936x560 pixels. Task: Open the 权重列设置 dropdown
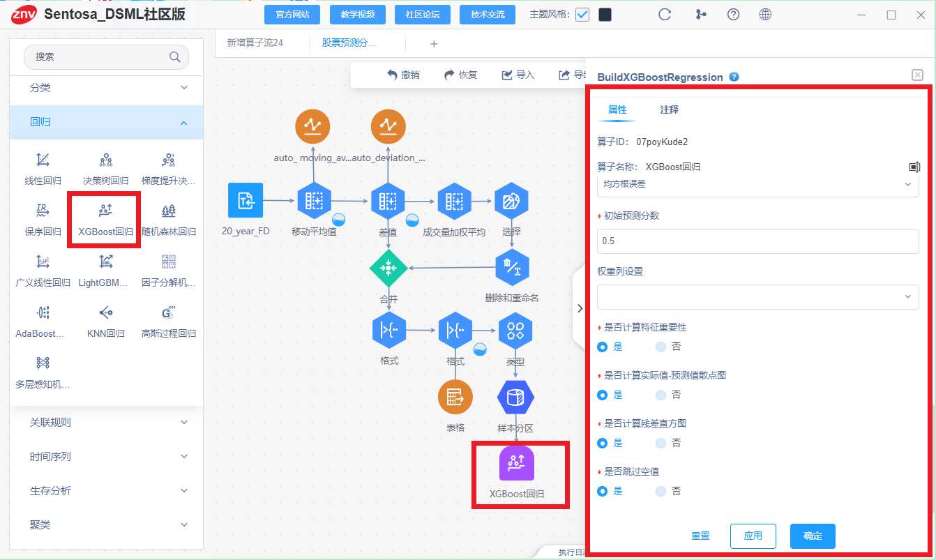click(758, 296)
